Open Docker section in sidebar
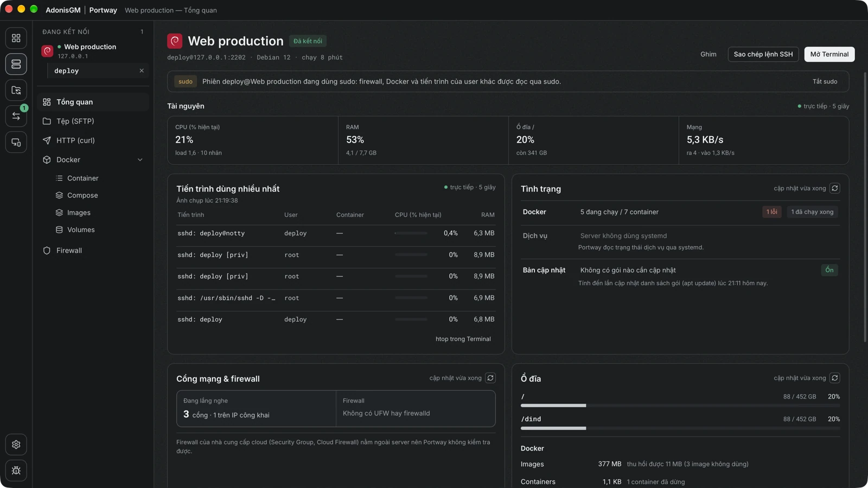Image resolution: width=868 pixels, height=488 pixels. point(93,160)
